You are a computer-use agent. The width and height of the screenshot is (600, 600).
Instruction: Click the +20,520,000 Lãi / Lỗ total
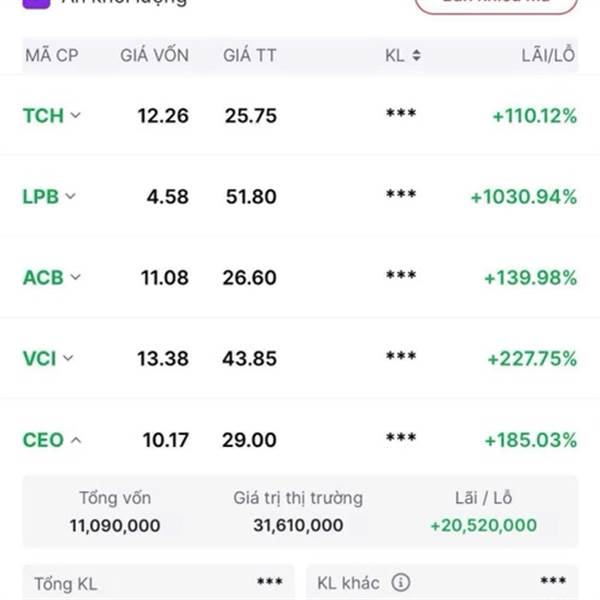(x=483, y=525)
